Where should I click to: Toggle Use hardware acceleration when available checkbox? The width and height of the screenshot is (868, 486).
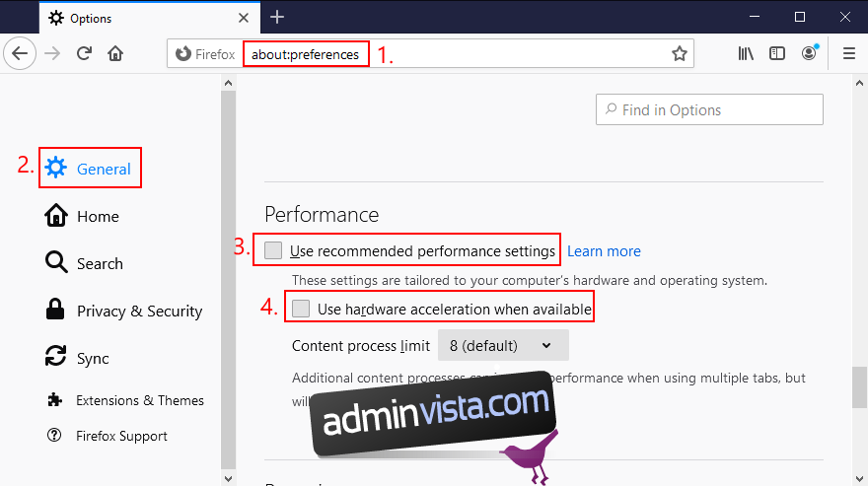301,309
